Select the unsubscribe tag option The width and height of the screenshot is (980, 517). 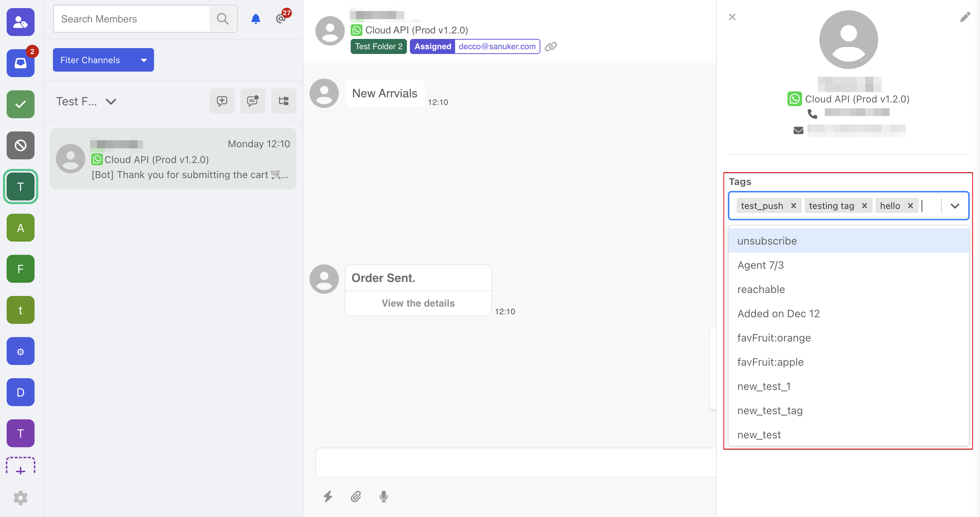pos(766,241)
